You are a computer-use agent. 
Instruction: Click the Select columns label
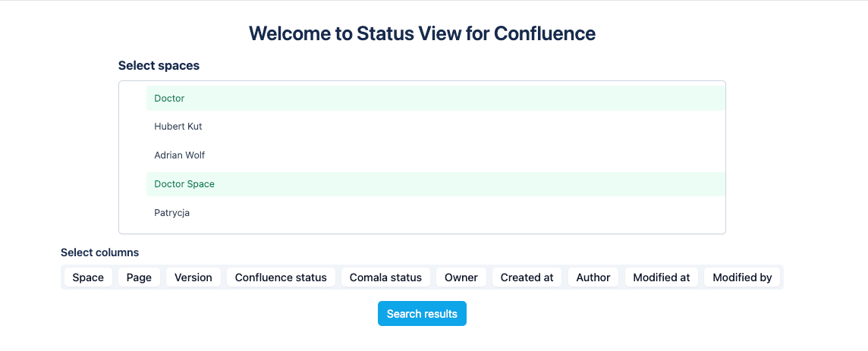(99, 252)
